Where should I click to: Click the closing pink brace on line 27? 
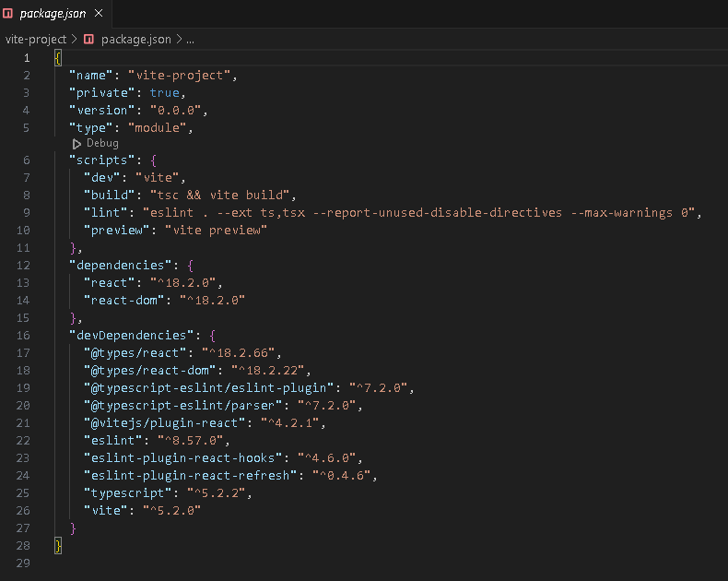(x=73, y=528)
